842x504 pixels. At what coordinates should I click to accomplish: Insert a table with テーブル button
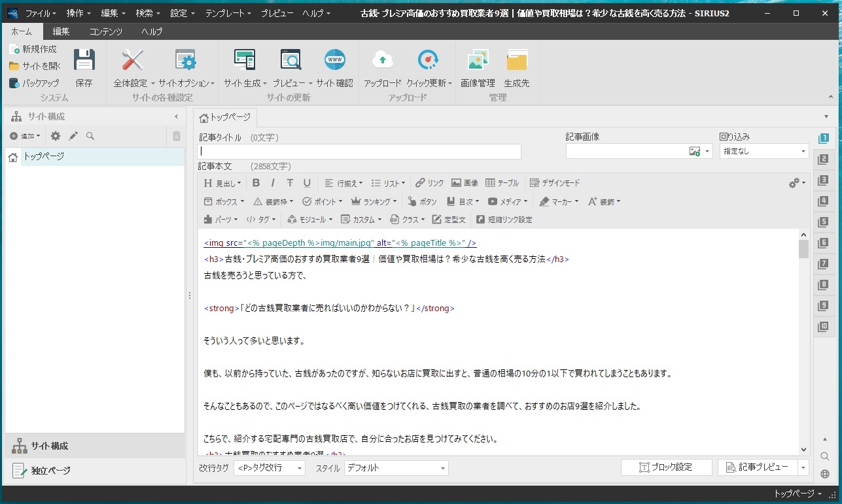pos(502,183)
